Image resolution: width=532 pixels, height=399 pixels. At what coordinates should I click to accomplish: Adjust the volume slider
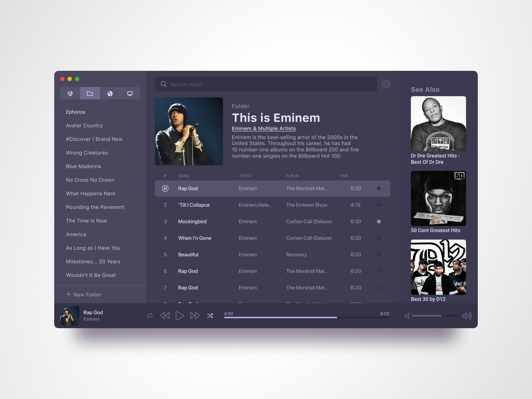(x=436, y=316)
